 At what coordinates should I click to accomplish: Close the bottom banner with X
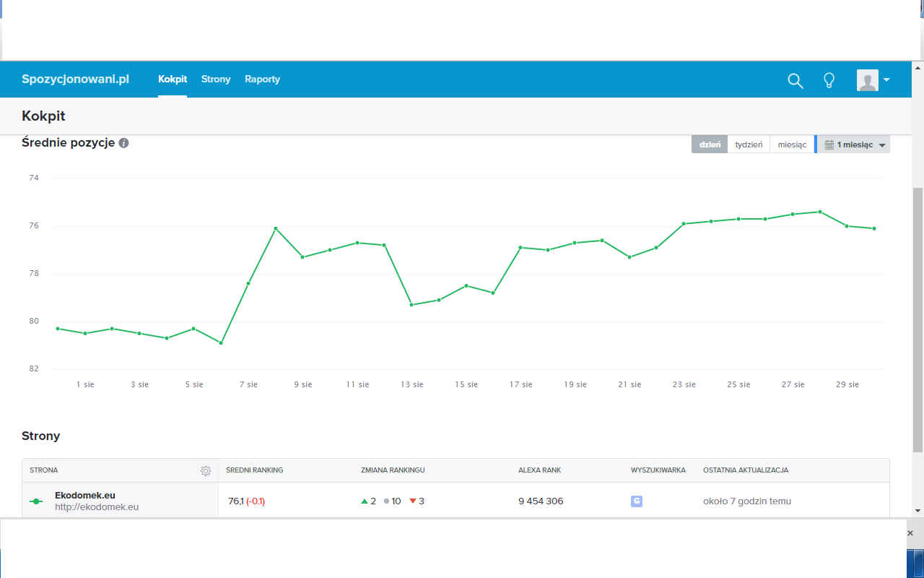910,532
